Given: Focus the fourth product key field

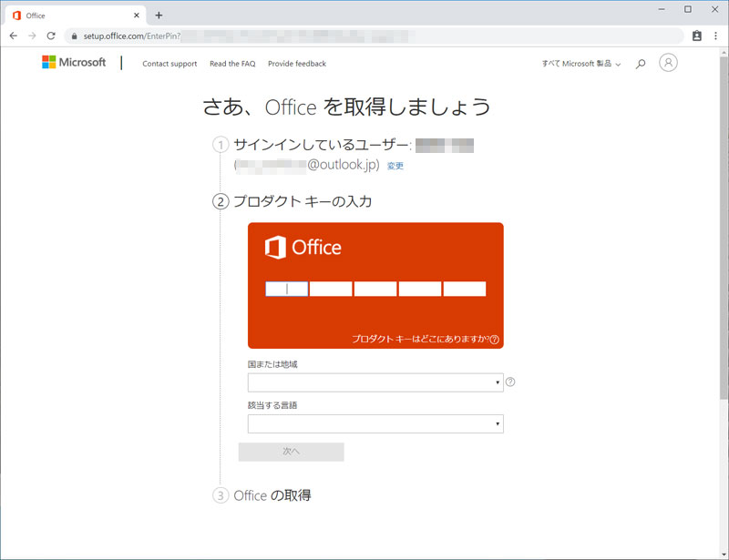Looking at the screenshot, I should pyautogui.click(x=420, y=289).
